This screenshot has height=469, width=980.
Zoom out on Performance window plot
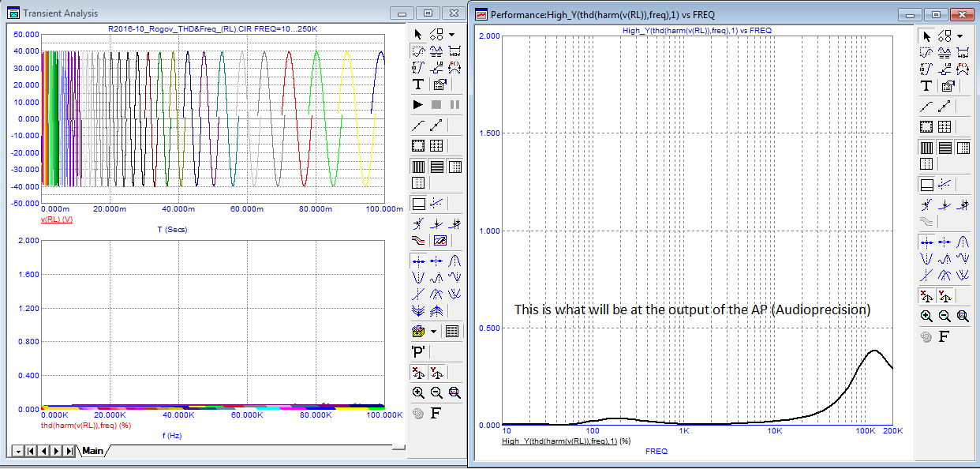point(944,316)
